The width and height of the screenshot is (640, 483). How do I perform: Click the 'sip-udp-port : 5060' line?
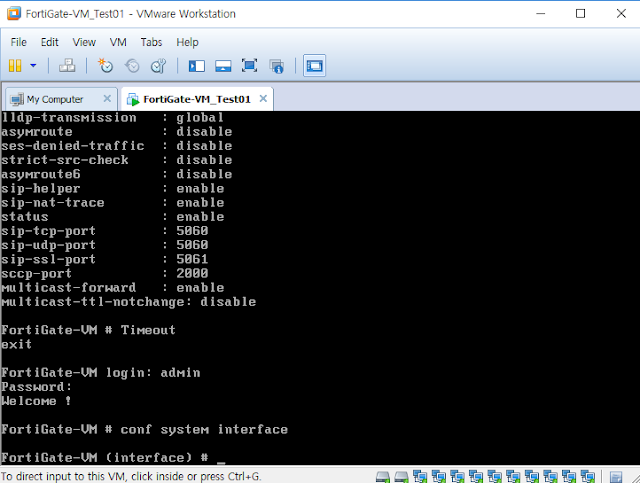coord(104,245)
